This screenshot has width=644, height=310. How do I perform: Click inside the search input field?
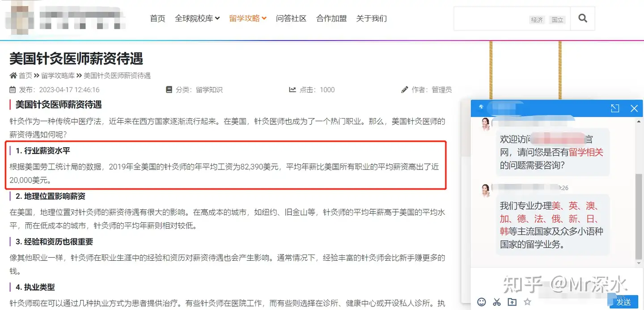click(x=487, y=18)
